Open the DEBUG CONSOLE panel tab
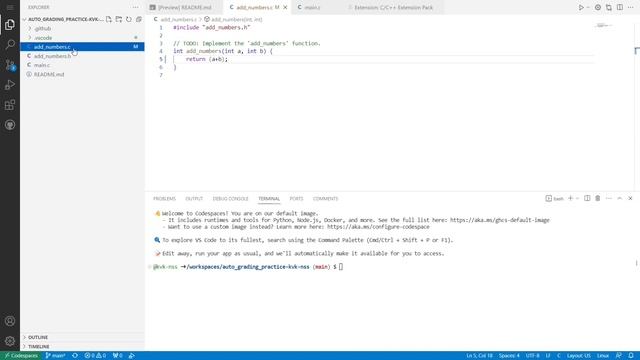Viewport: 640px width, 360px height. [230, 199]
